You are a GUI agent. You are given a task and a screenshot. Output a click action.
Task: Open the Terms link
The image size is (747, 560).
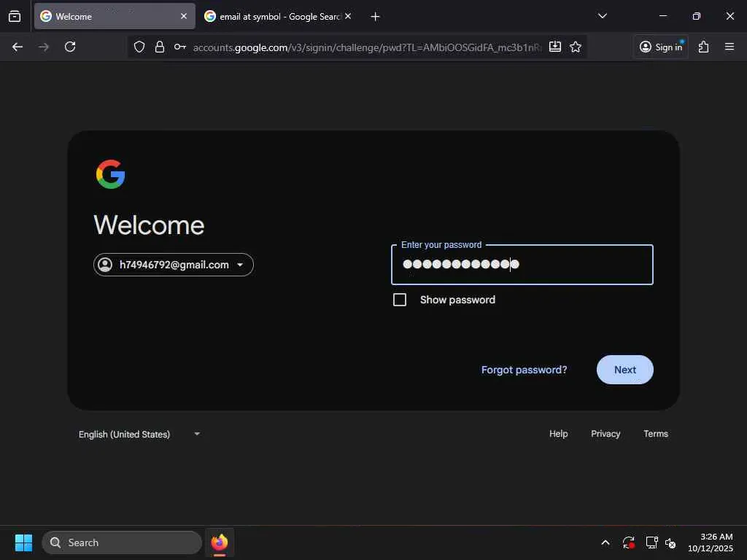(656, 434)
